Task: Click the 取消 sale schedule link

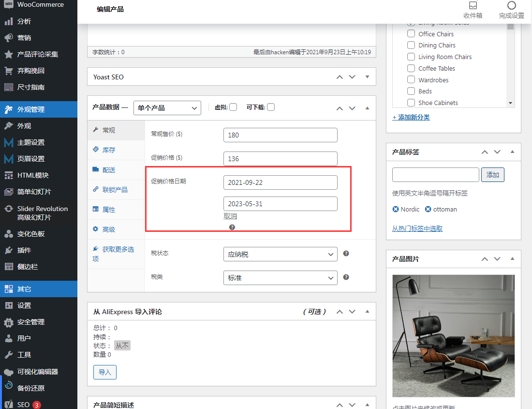Action: click(x=230, y=216)
